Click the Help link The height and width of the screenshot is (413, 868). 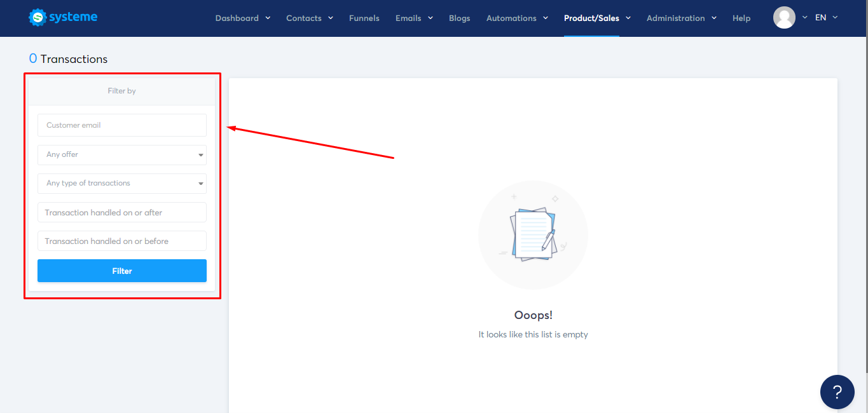[741, 18]
